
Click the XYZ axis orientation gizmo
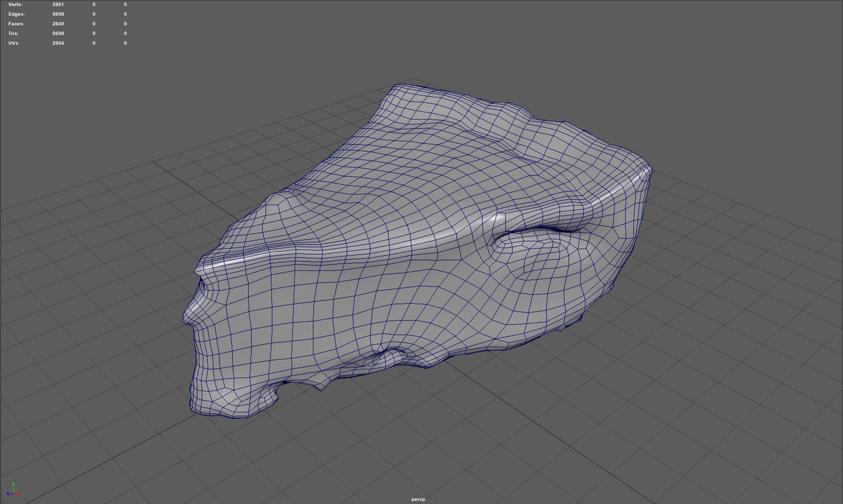coord(13,490)
